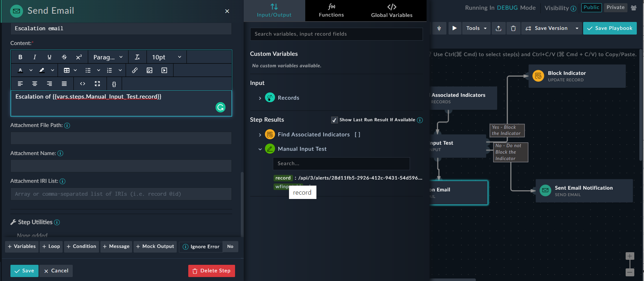Switch content editor to fullscreen
644x281 pixels.
click(97, 84)
